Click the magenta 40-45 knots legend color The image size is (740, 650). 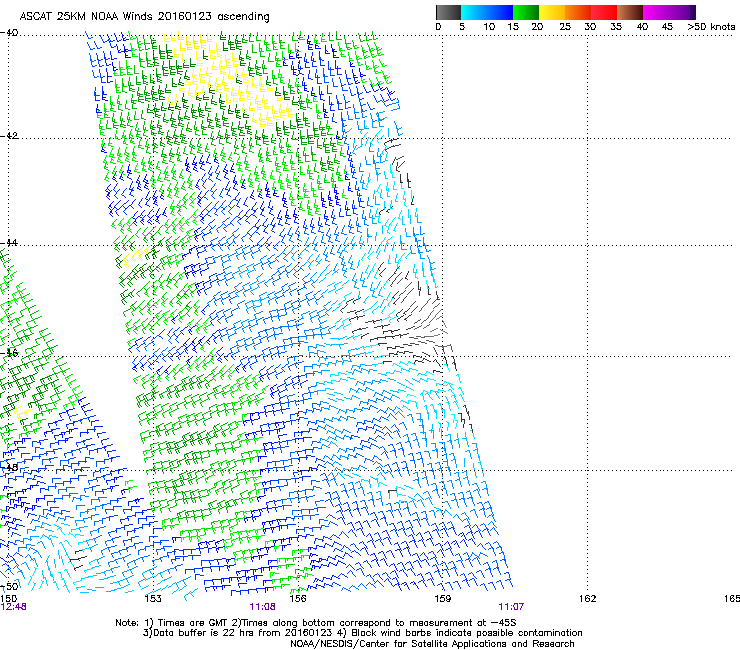(x=656, y=13)
